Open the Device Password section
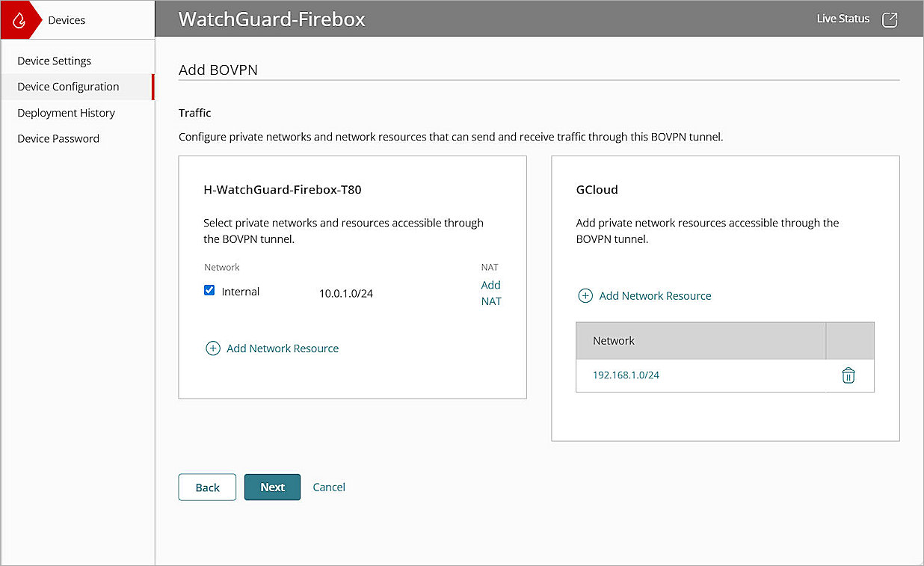Screen dimensions: 924x566 click(58, 138)
